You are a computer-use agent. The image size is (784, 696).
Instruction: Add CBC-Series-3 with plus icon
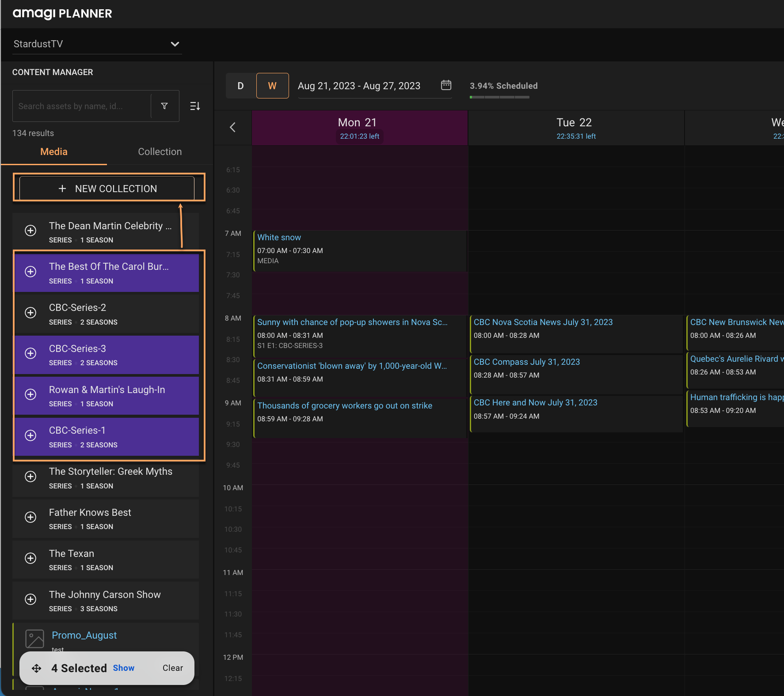[x=30, y=353]
